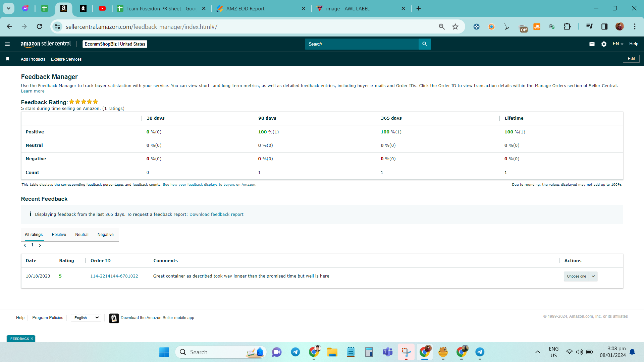
Task: Select the Negative feedback tab
Action: [x=106, y=235]
